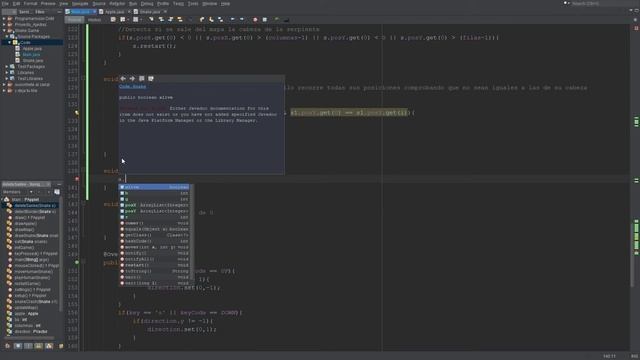The width and height of the screenshot is (640, 360).
Task: Click lightbulb hint icon on line 132
Action: point(77,113)
